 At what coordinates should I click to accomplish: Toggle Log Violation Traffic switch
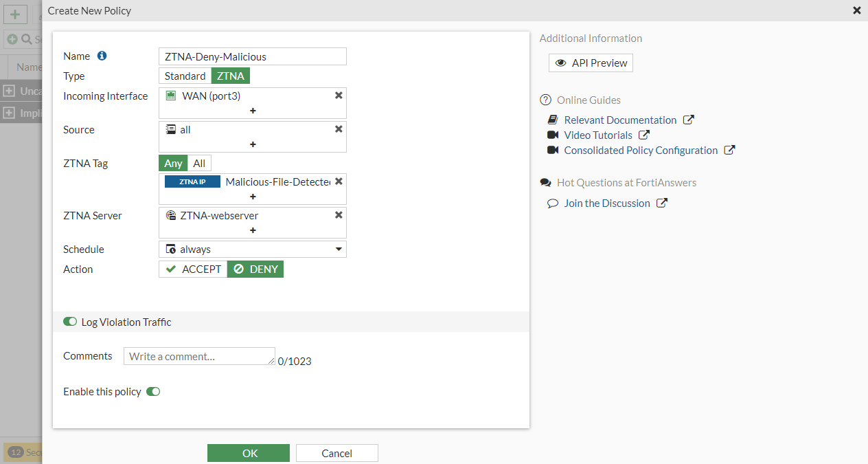tap(70, 322)
